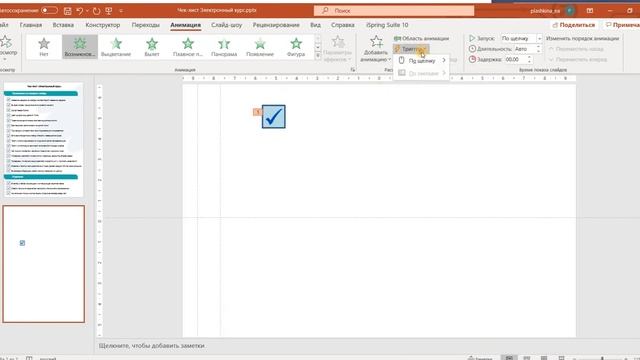
Task: Apply the Появление animation effect
Action: coord(260,47)
